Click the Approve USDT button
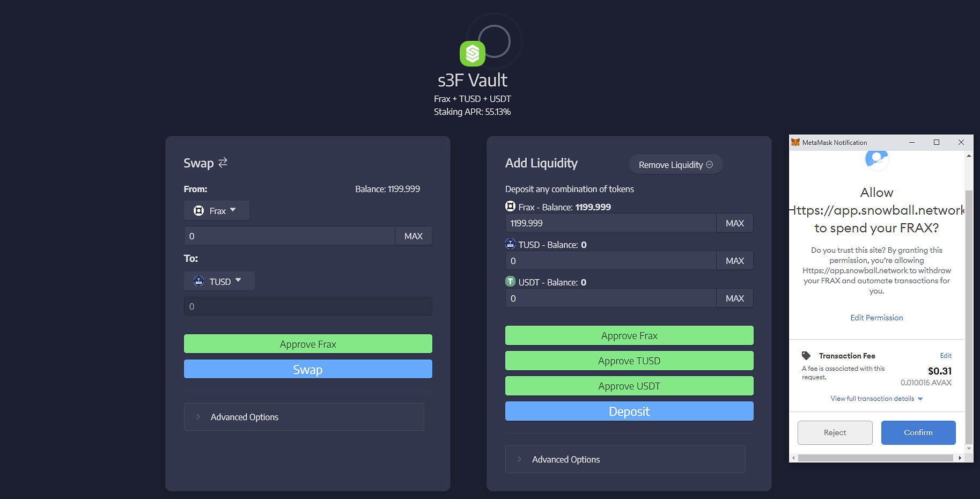This screenshot has height=499, width=980. (629, 386)
